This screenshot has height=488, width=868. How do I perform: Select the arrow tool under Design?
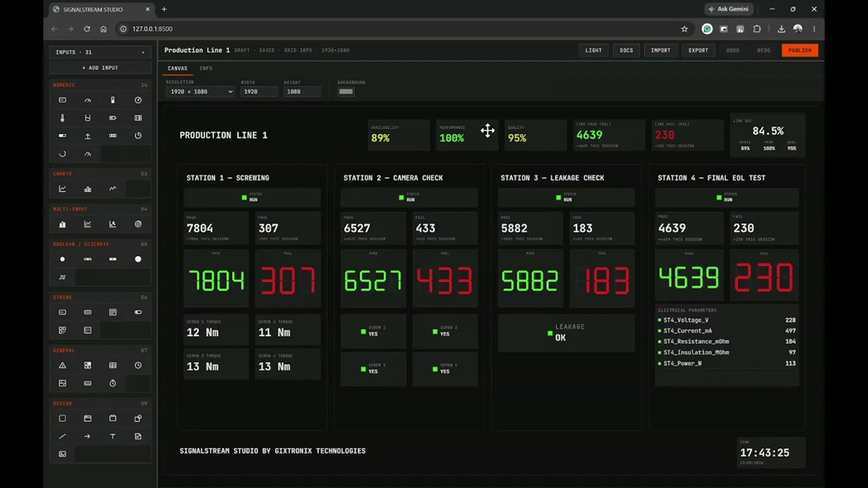tap(87, 436)
